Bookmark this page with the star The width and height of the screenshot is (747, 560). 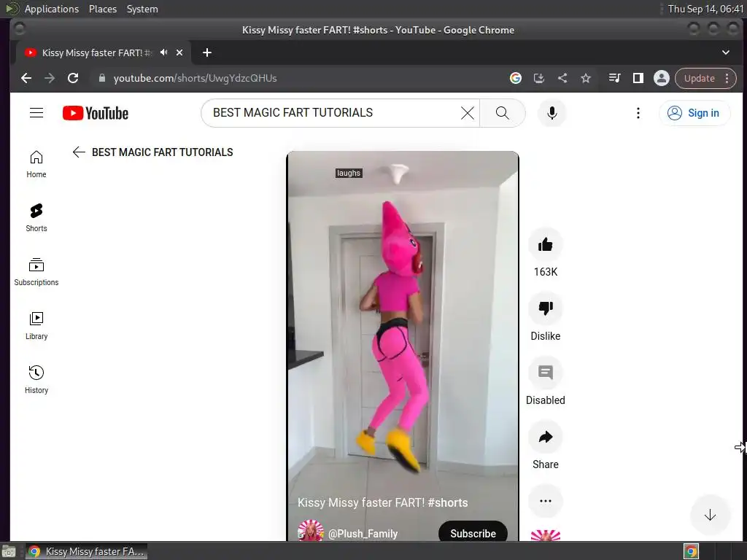(x=586, y=78)
